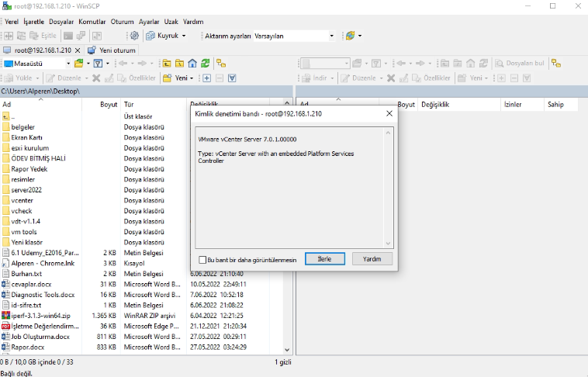
Task: Click the Eşitle sync browsing button
Action: (43, 36)
